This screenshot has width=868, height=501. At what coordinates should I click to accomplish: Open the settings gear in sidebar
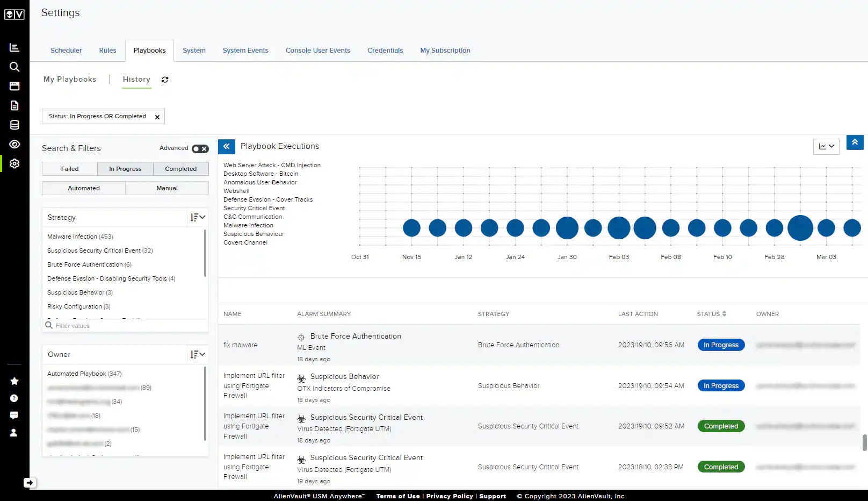[15, 163]
